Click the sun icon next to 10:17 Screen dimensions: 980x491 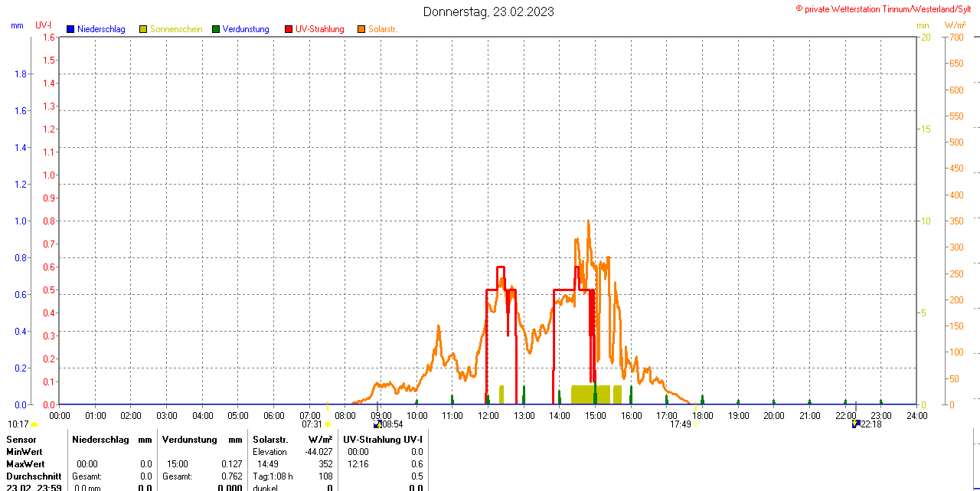point(34,424)
